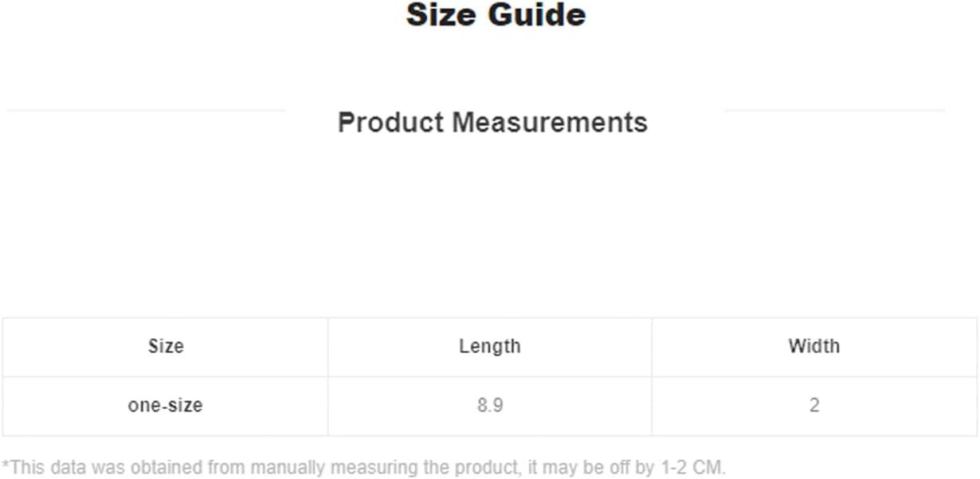Click divider line left of Product Measurements
This screenshot has height=479, width=980.
(145, 111)
